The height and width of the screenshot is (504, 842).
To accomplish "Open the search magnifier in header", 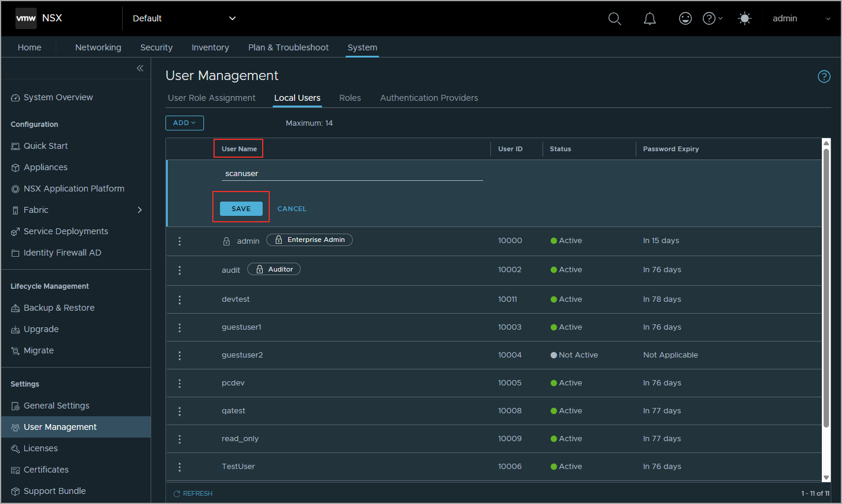I will tap(615, 19).
